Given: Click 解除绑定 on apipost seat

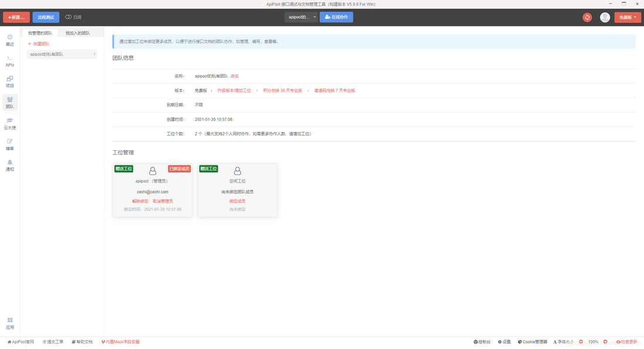Looking at the screenshot, I should pos(140,201).
